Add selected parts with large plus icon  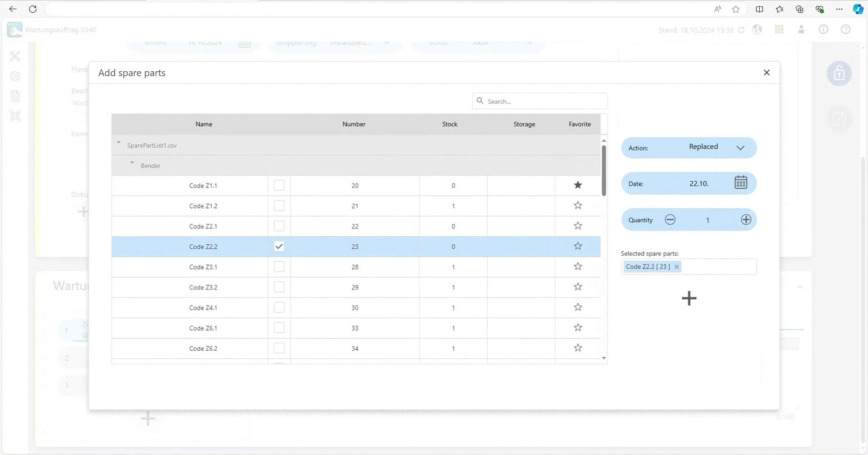pos(689,298)
